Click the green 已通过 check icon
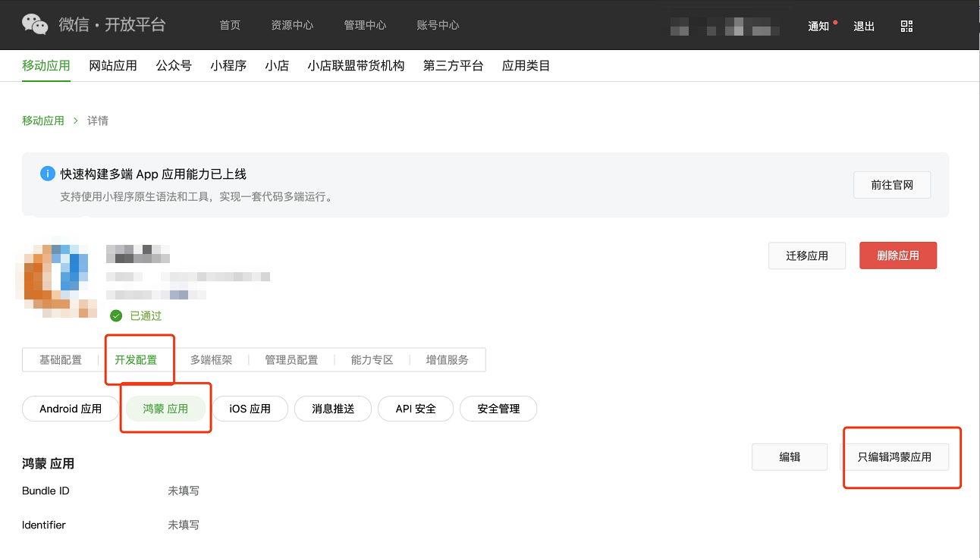Viewport: 980px width, 558px height. tap(116, 315)
